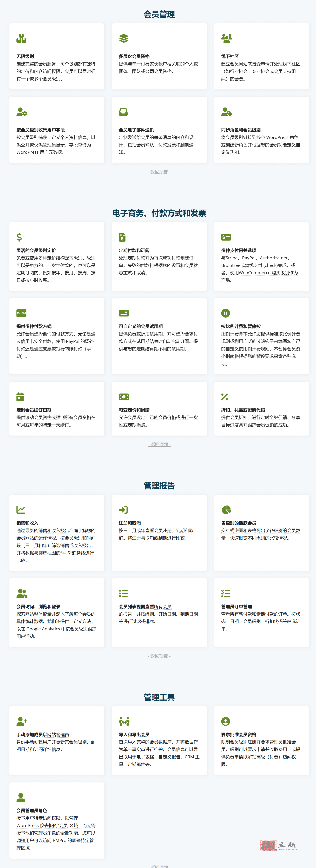
Task: Click the 按会员级别收集用户字段 title
Action: point(40,130)
